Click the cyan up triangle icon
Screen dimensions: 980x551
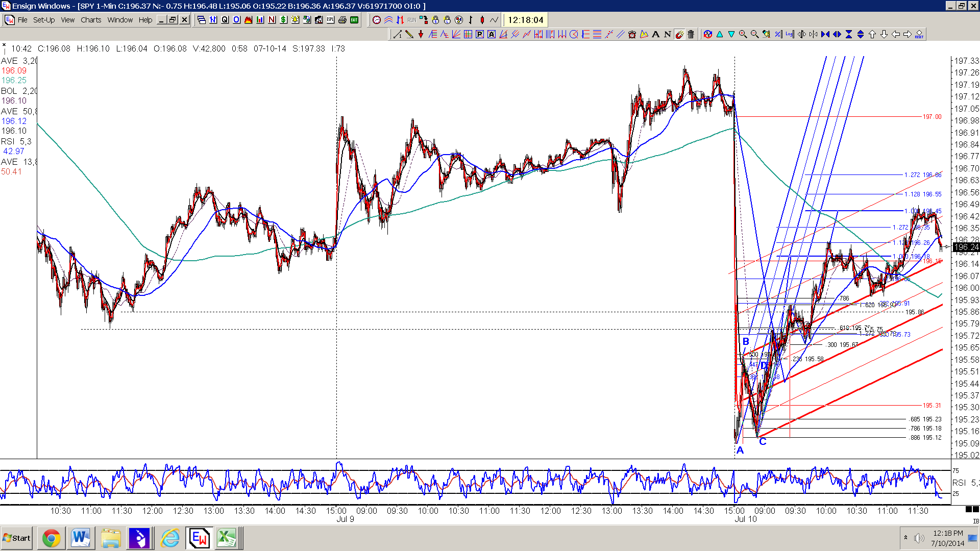tap(720, 34)
